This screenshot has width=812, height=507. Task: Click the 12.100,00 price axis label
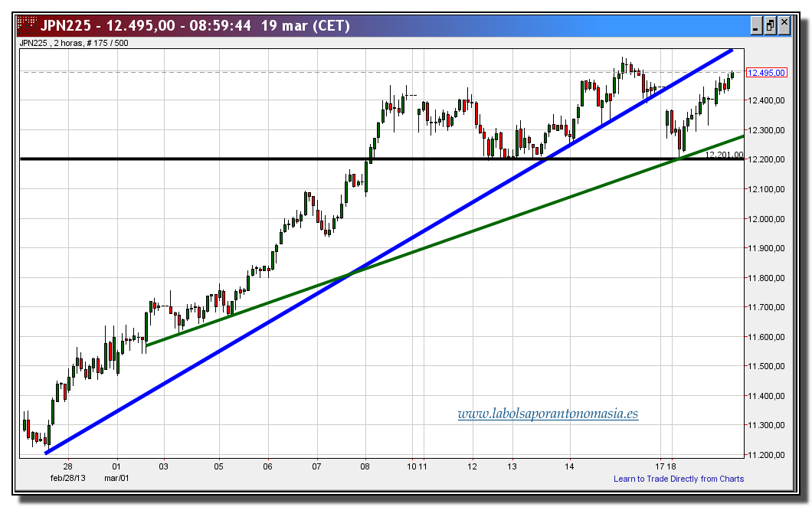(x=766, y=189)
